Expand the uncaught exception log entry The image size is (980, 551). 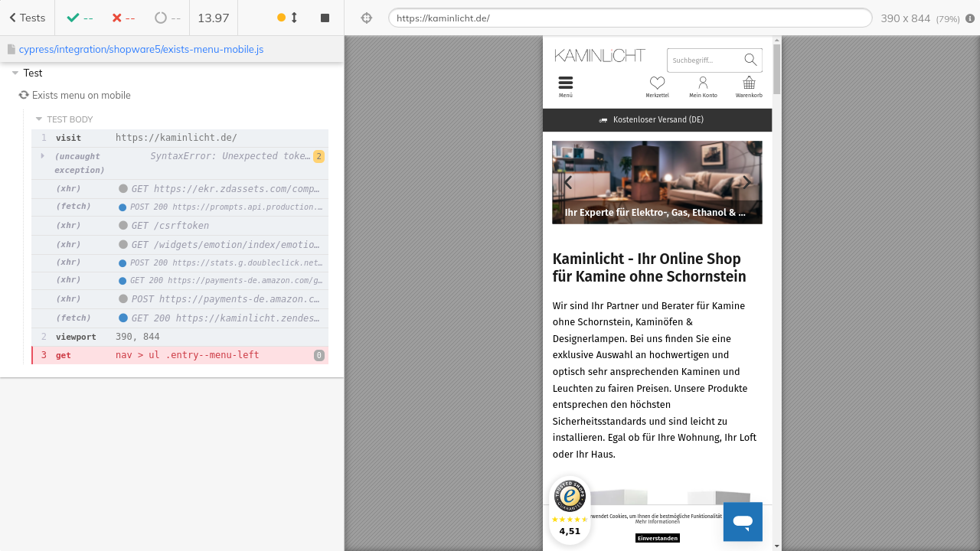click(x=43, y=156)
